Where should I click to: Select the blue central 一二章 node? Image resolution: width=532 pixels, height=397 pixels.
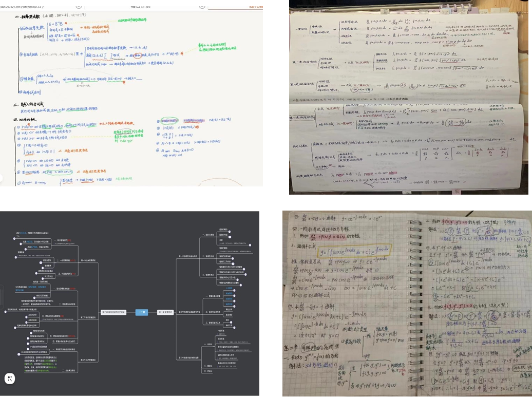coord(142,312)
